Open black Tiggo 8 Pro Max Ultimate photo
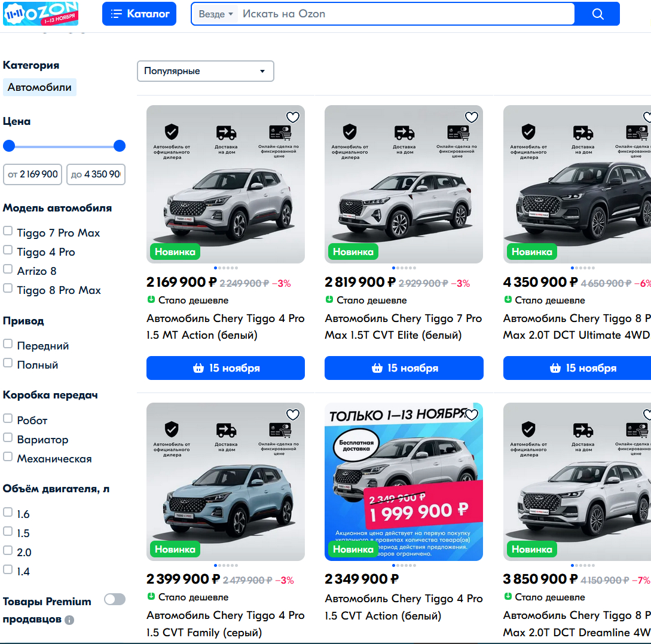Image resolution: width=651 pixels, height=644 pixels. click(577, 184)
